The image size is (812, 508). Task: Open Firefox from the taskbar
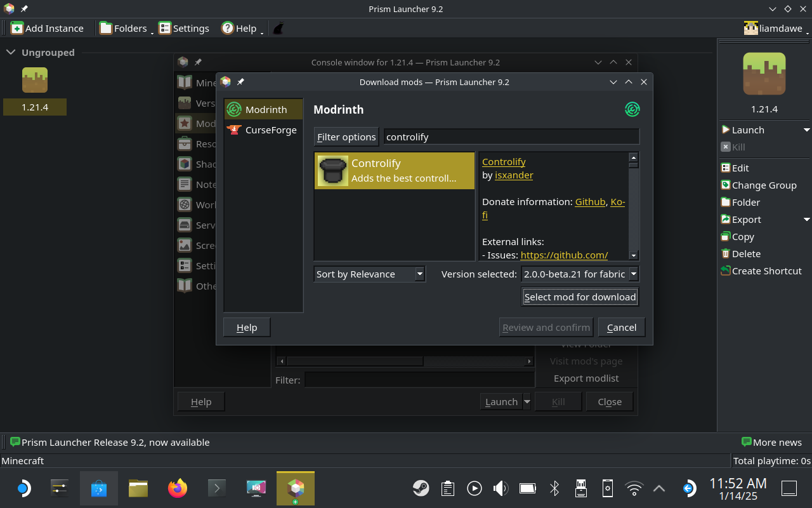pyautogui.click(x=178, y=488)
